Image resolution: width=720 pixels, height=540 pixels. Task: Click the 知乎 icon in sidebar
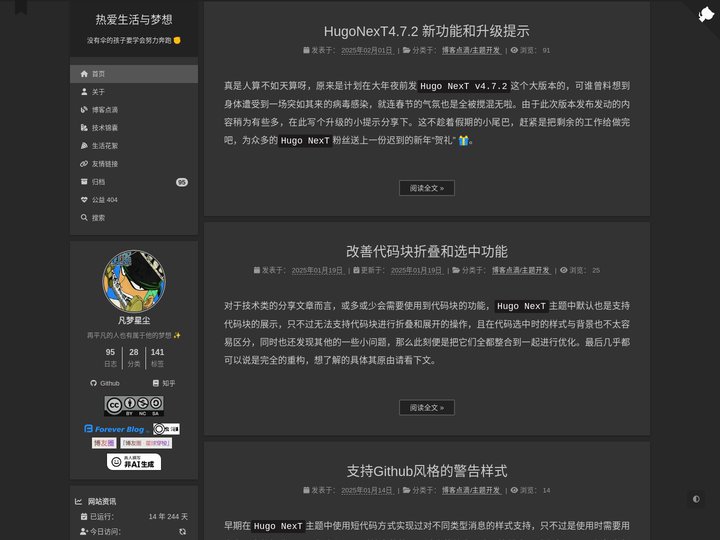tap(156, 383)
